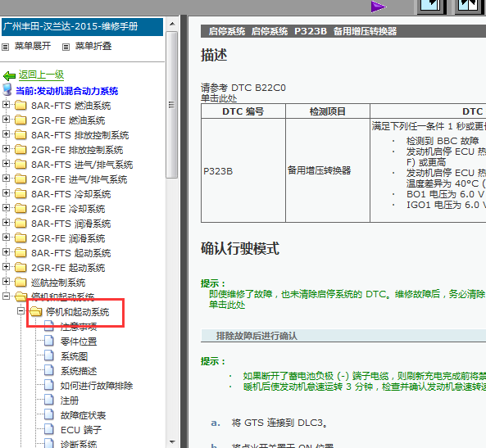The image size is (486, 448).
Task: Expand the 8AR-FTS 润滑系统 node
Action: [6, 223]
